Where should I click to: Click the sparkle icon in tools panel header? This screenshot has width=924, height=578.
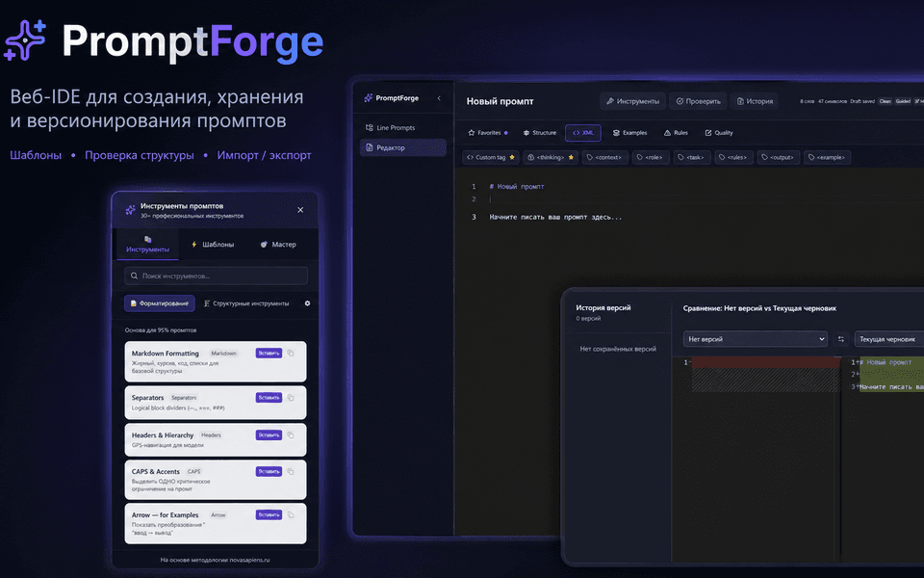click(130, 210)
